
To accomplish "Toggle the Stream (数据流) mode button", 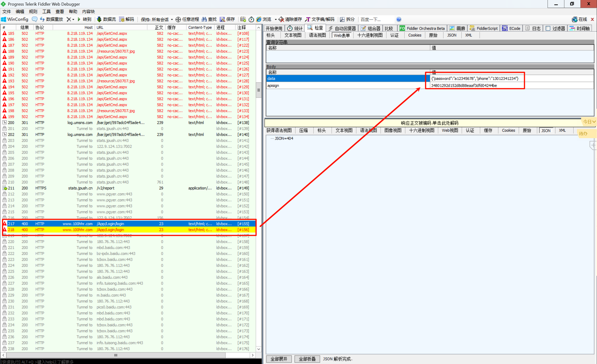I will point(106,19).
